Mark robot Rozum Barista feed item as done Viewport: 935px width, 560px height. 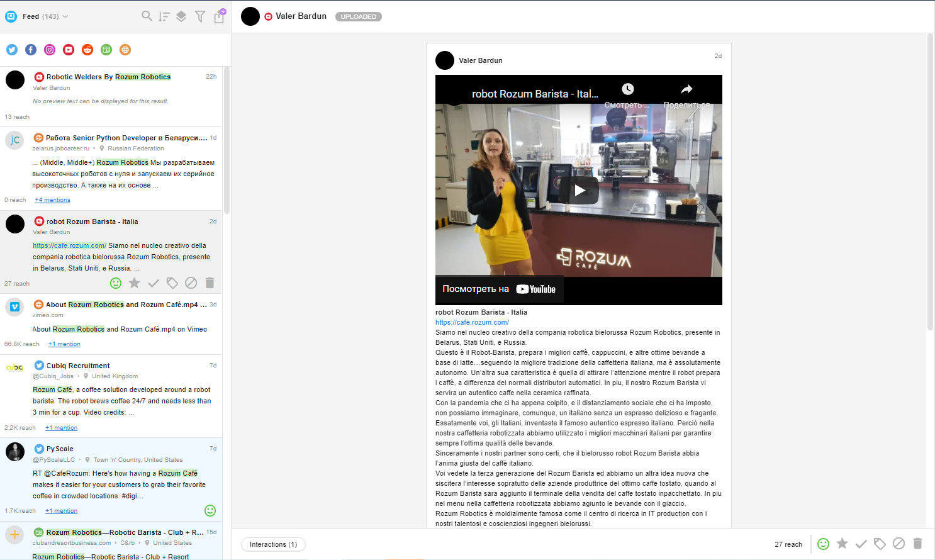click(154, 283)
